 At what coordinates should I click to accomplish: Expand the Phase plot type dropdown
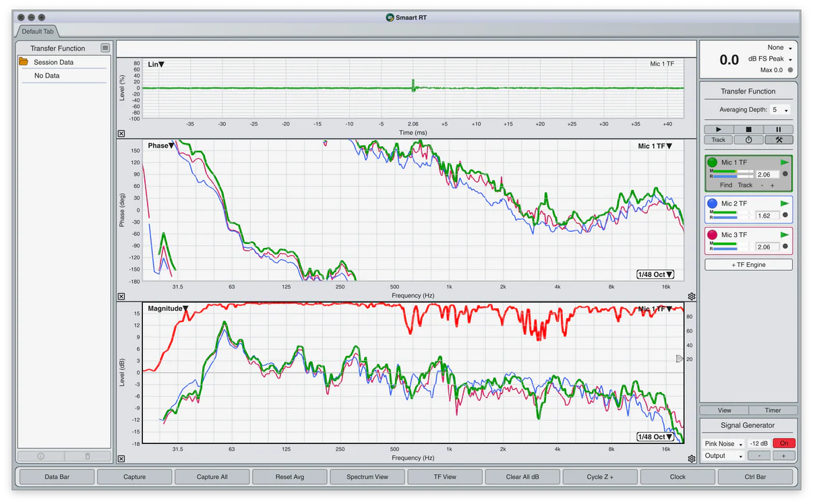[161, 146]
